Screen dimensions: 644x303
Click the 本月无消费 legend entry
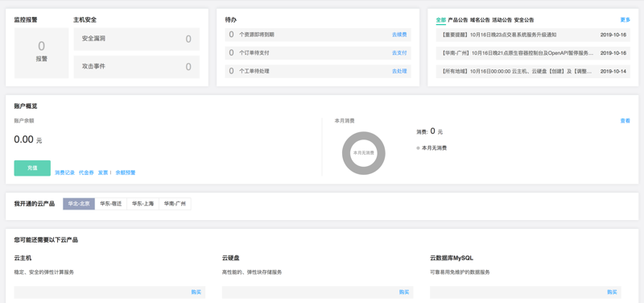pyautogui.click(x=431, y=148)
